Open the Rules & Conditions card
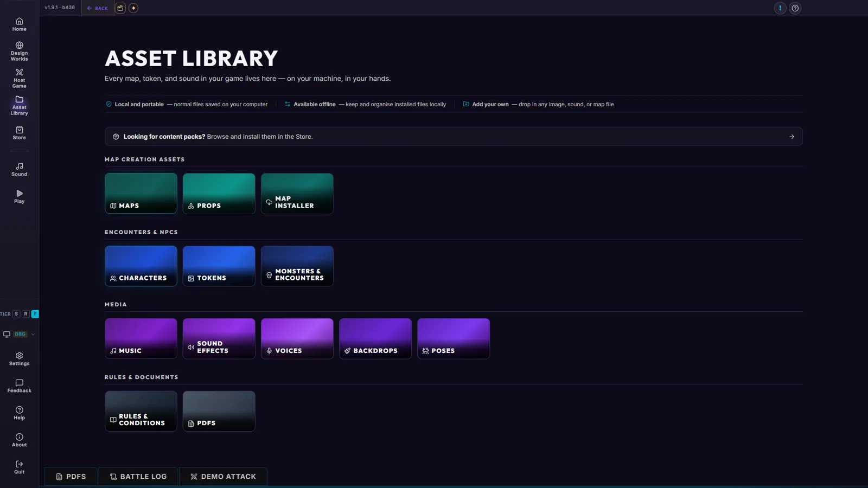Viewport: 868px width, 488px height. coord(141,411)
